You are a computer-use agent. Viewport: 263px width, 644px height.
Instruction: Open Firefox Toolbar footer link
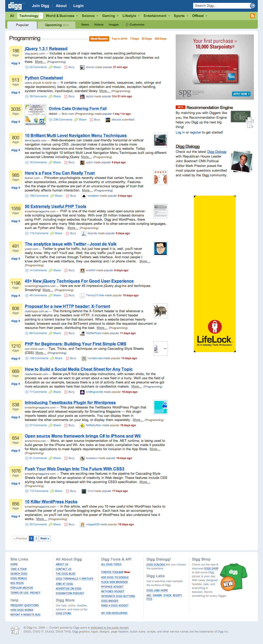click(x=112, y=572)
